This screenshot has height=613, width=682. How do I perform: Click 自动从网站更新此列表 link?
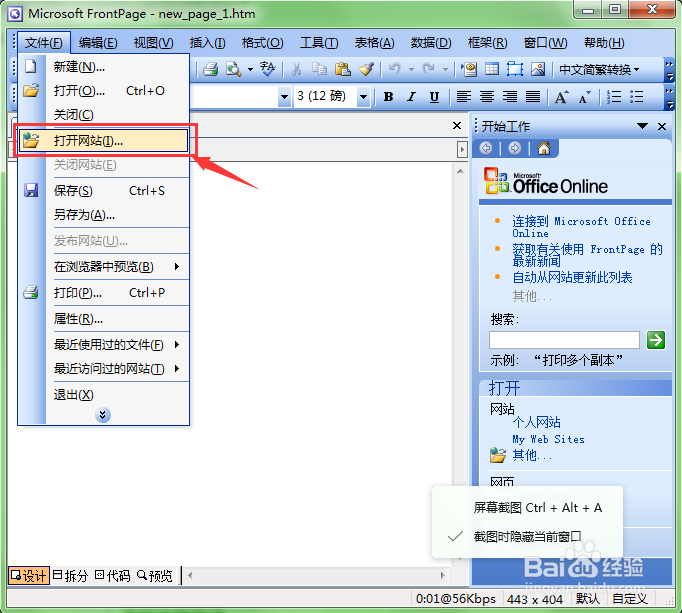(x=572, y=277)
